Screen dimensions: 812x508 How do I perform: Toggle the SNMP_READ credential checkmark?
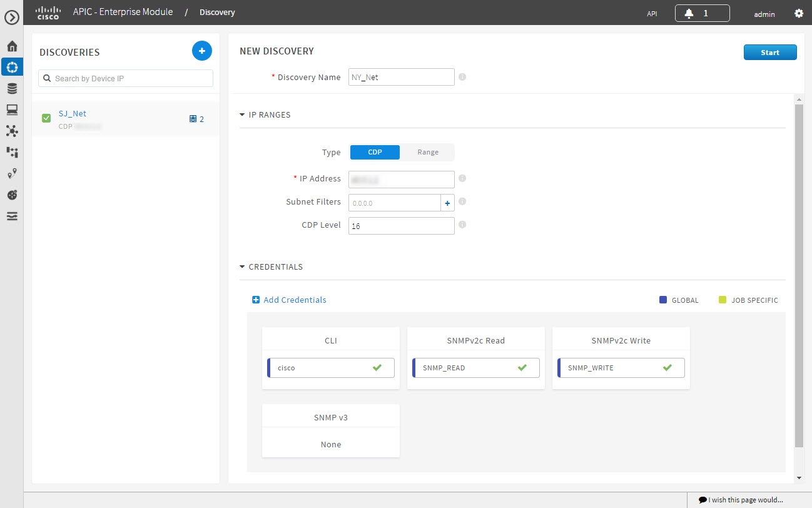point(522,368)
